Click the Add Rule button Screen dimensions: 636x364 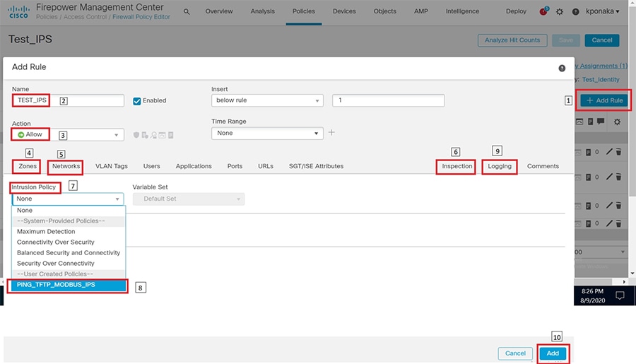[x=604, y=100]
